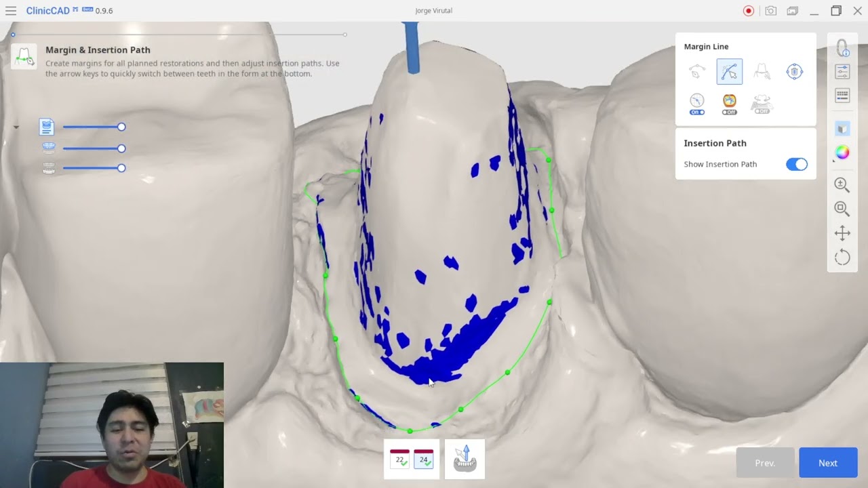
Task: Select the disabled margin edit tool
Action: tap(762, 71)
